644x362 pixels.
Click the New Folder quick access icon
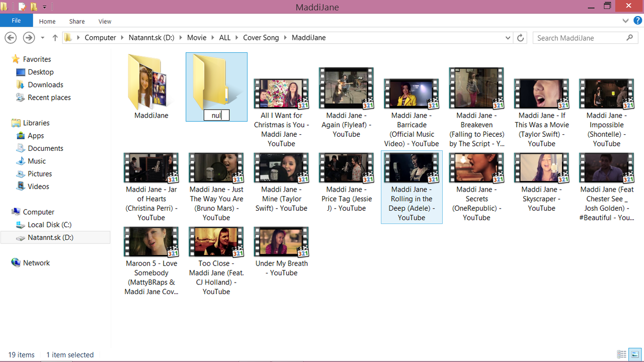point(34,7)
